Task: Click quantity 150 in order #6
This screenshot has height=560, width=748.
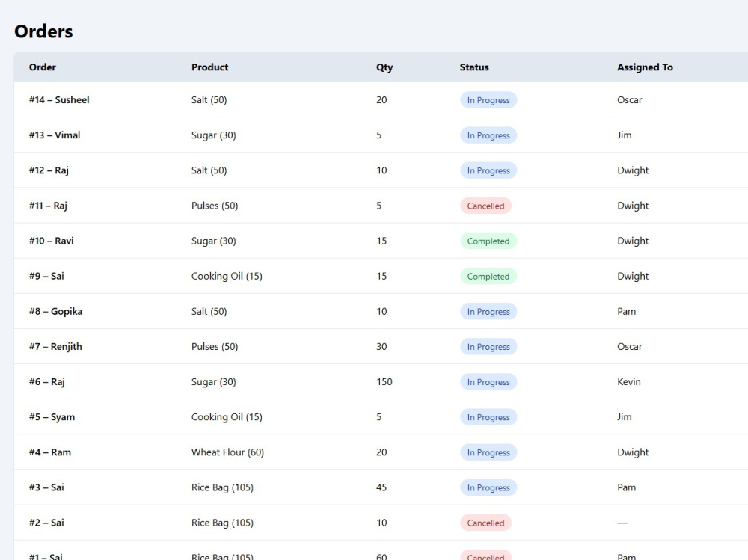Action: (384, 382)
